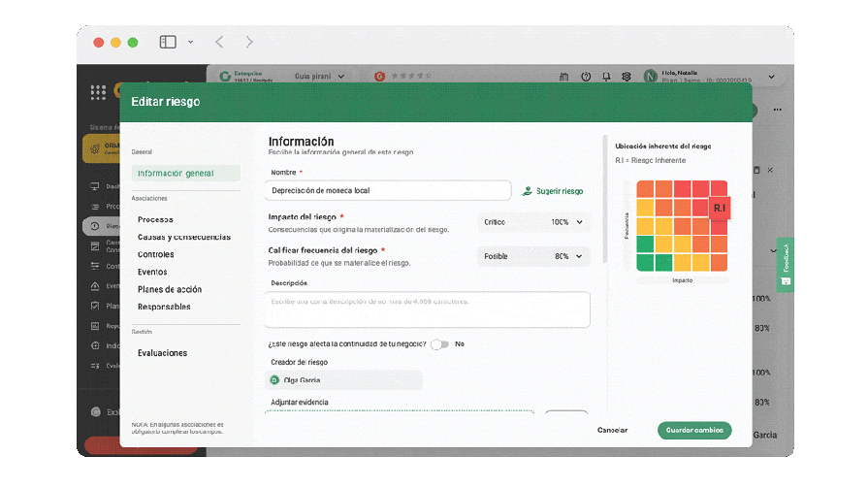This screenshot has height=488, width=868.
Task: Click Guardar cambios button
Action: click(693, 430)
